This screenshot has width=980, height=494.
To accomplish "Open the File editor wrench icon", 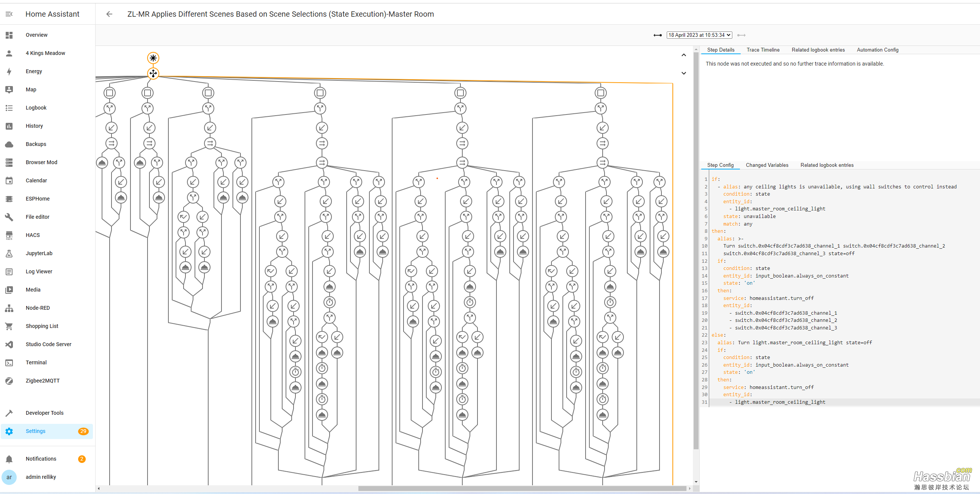I will (x=9, y=217).
